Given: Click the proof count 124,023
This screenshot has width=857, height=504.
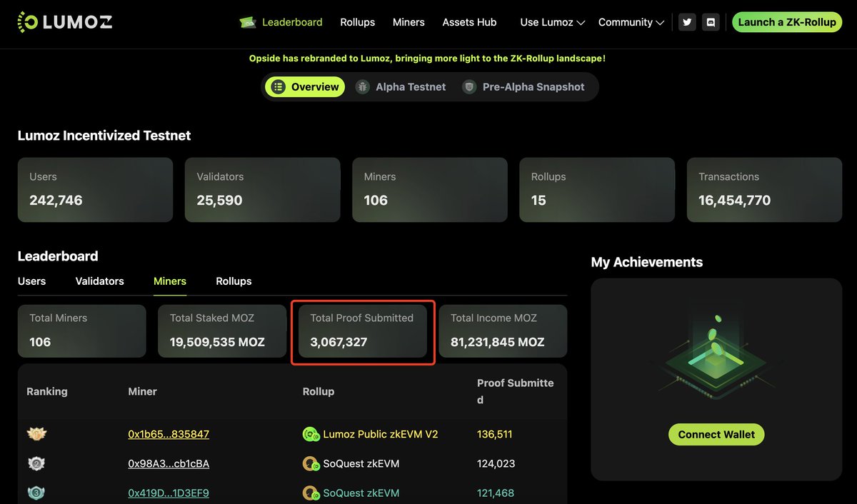Looking at the screenshot, I should pyautogui.click(x=494, y=463).
